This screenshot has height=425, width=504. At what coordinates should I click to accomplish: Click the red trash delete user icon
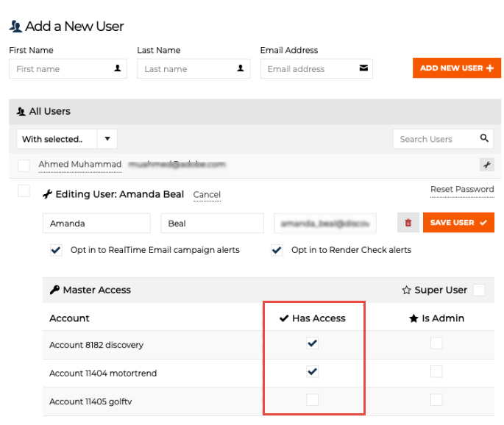pyautogui.click(x=408, y=223)
